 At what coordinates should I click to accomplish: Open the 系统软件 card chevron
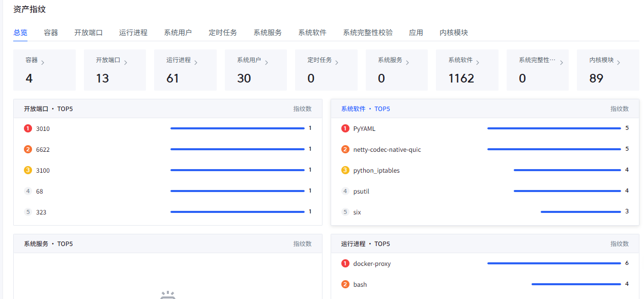coord(478,63)
